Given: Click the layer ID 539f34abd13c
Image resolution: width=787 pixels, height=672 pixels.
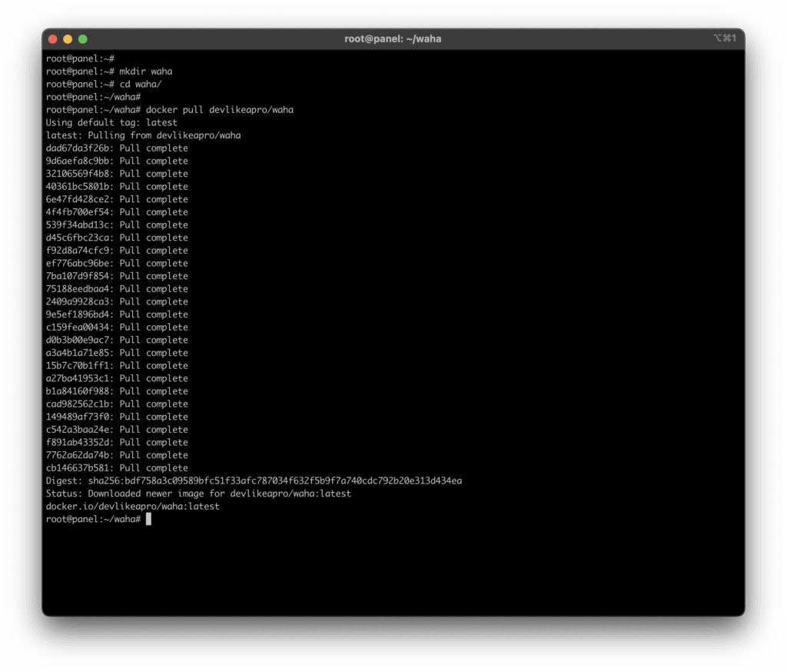Looking at the screenshot, I should pos(79,225).
